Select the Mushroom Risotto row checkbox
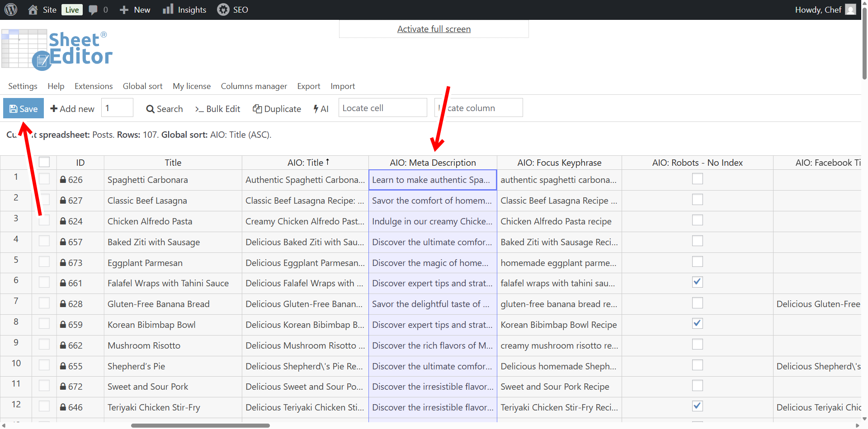The image size is (868, 429). pyautogui.click(x=44, y=345)
